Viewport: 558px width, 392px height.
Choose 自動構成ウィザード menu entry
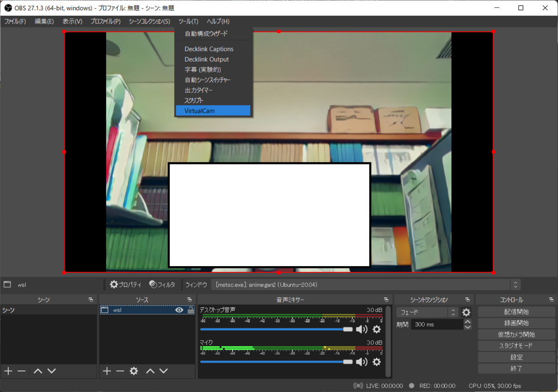click(x=213, y=34)
